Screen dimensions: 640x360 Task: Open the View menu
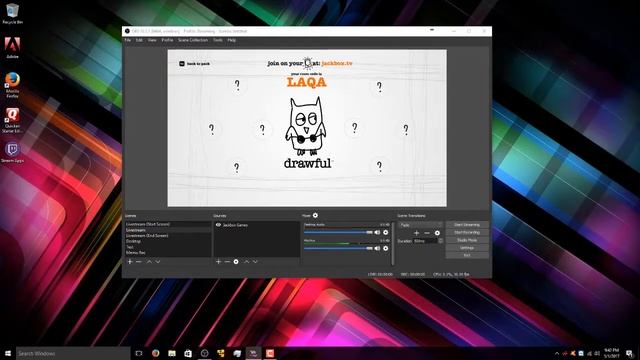pos(152,40)
